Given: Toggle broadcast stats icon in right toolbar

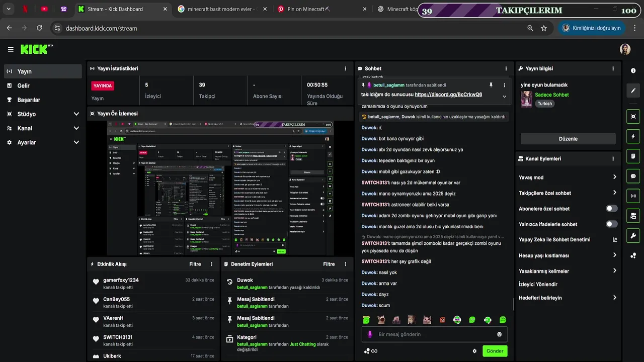Looking at the screenshot, I should point(633,196).
